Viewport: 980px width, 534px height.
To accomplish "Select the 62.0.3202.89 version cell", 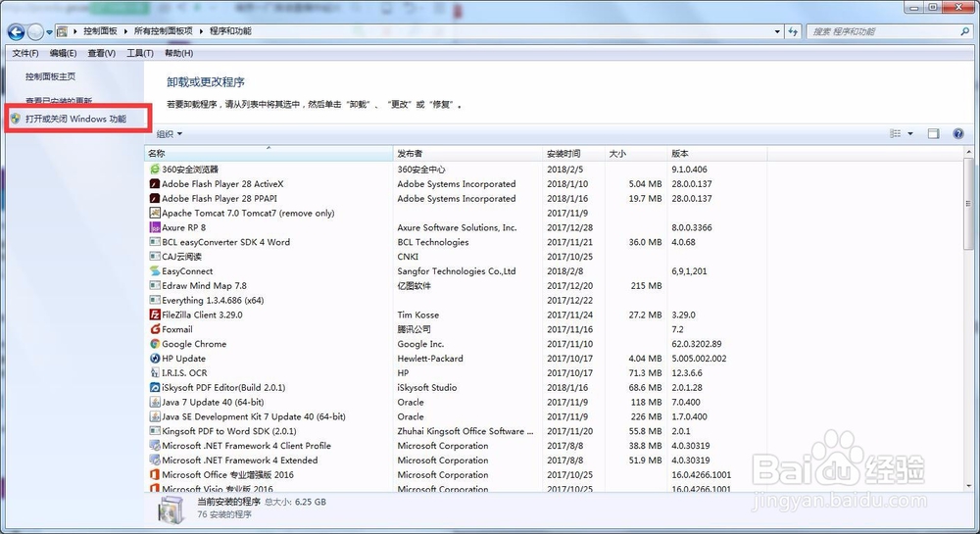I will (x=696, y=344).
